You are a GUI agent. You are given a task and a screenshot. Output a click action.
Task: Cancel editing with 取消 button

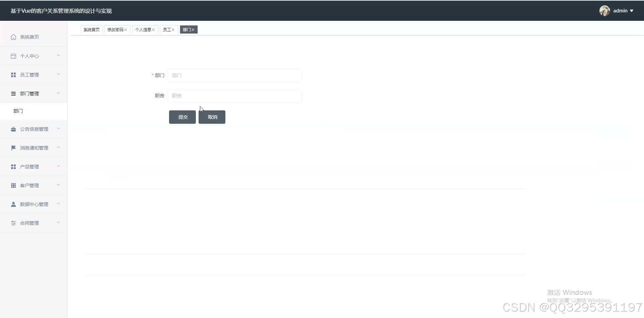[x=212, y=117]
